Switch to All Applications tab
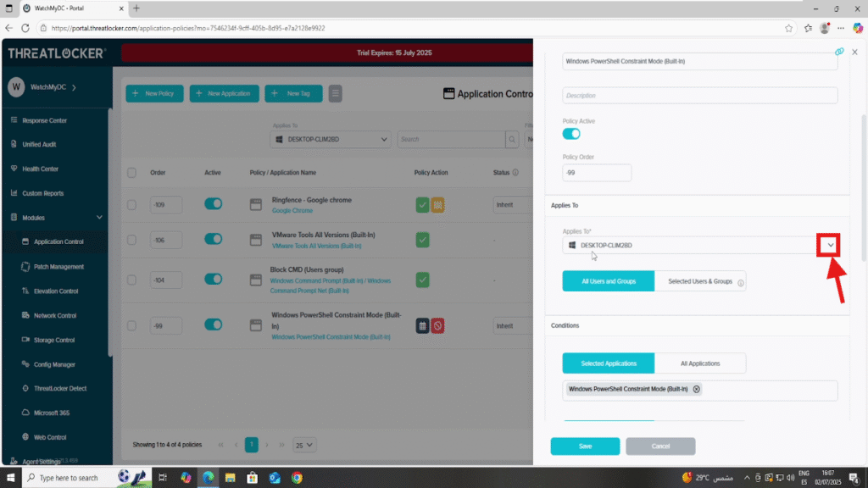This screenshot has width=868, height=488. click(700, 363)
